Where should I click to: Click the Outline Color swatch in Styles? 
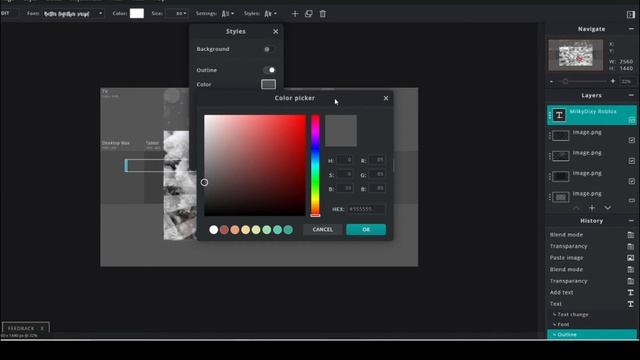(268, 84)
